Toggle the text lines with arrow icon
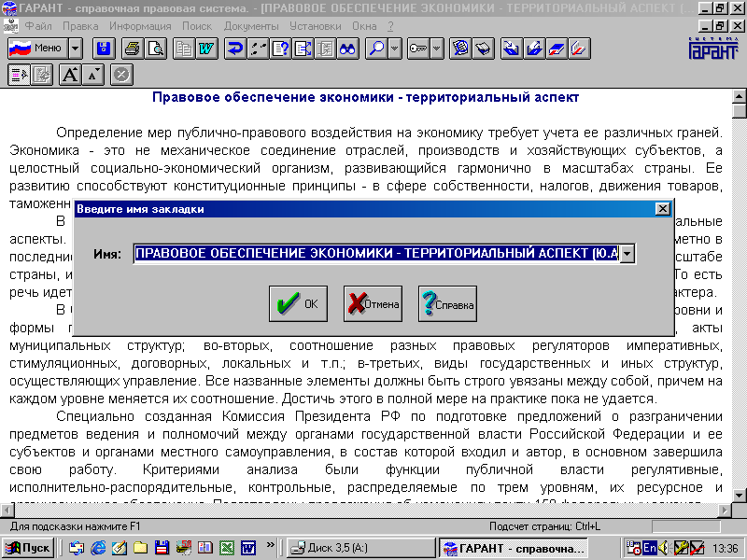 click(19, 75)
